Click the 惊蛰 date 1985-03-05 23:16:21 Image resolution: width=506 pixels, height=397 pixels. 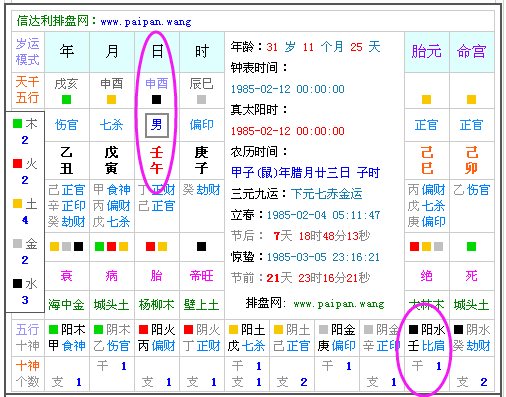tap(323, 257)
